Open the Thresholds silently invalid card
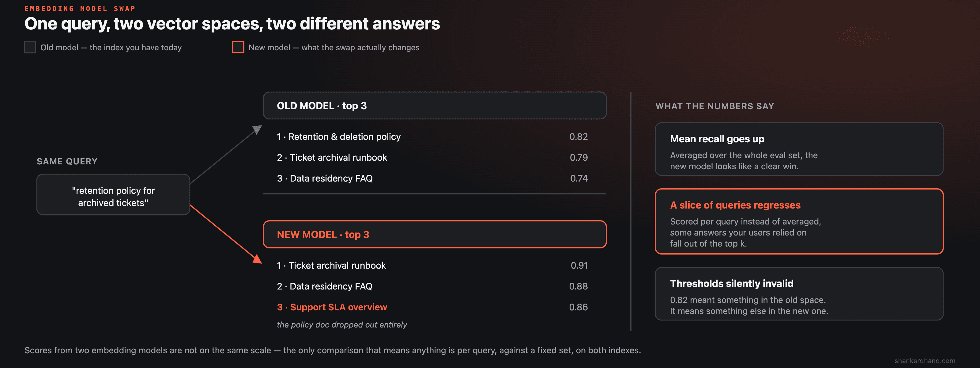This screenshot has height=368, width=980. [799, 294]
